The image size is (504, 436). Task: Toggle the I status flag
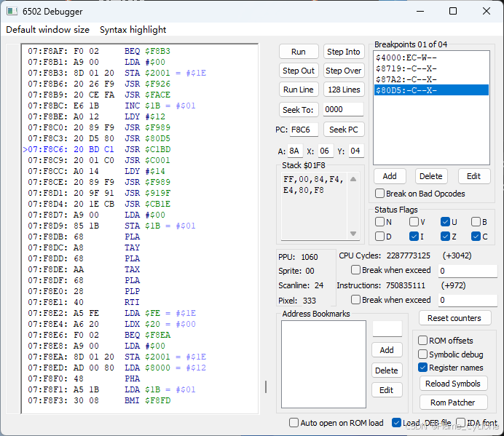(x=414, y=237)
